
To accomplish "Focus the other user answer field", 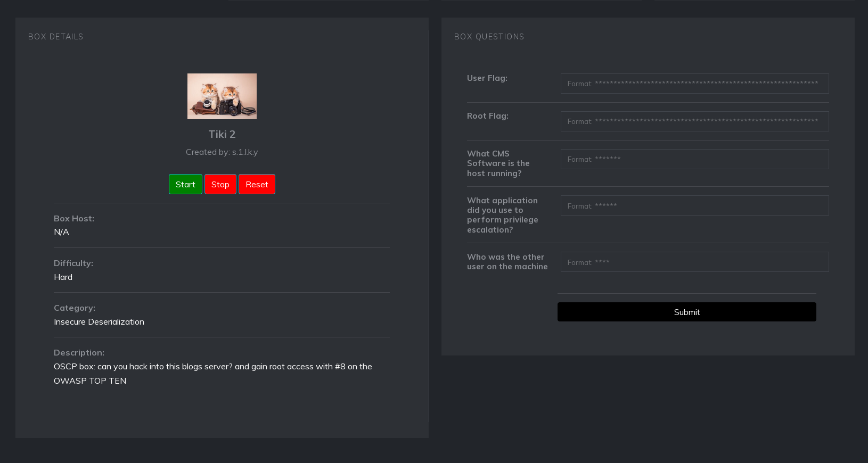I will click(x=694, y=262).
